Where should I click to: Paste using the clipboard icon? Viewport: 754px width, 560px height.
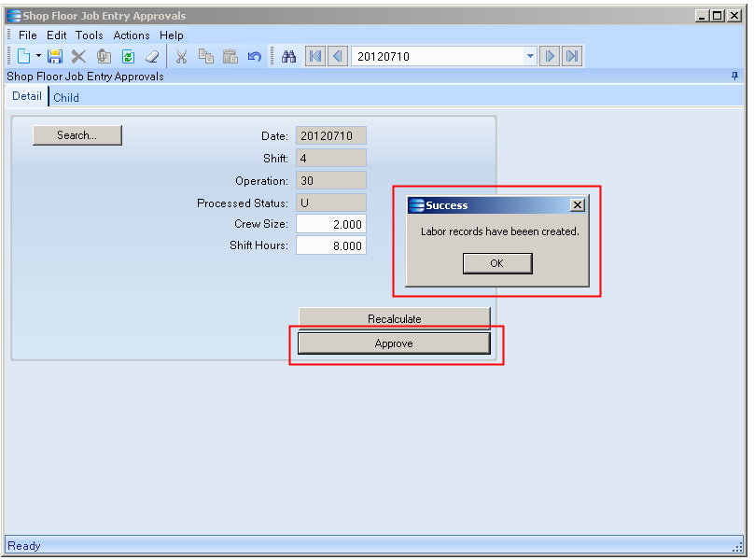pyautogui.click(x=230, y=56)
